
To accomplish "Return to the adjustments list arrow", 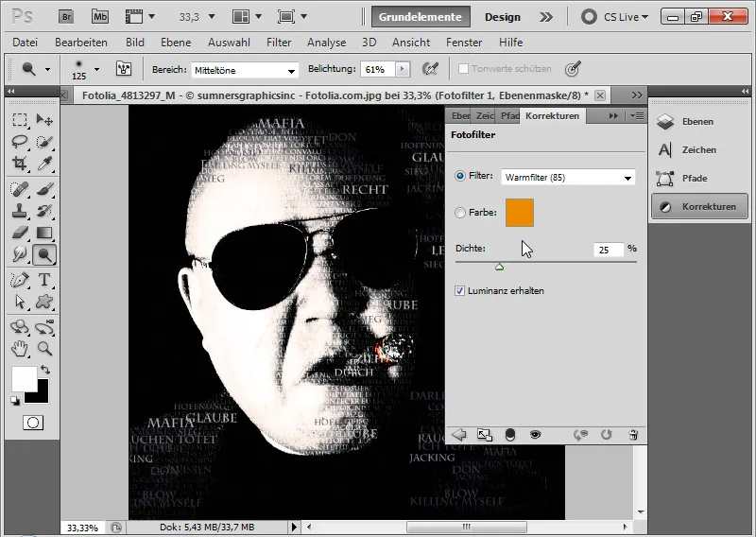I will click(458, 435).
